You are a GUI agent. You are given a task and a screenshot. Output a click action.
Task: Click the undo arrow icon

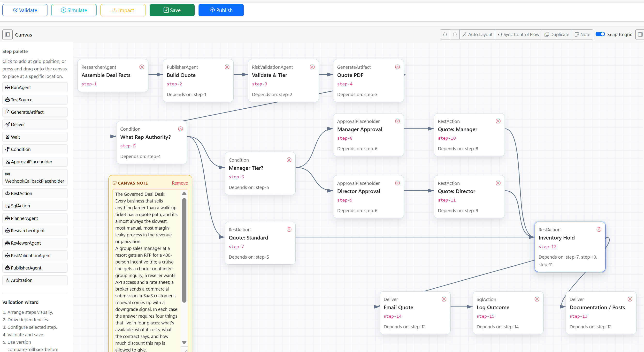tap(445, 35)
